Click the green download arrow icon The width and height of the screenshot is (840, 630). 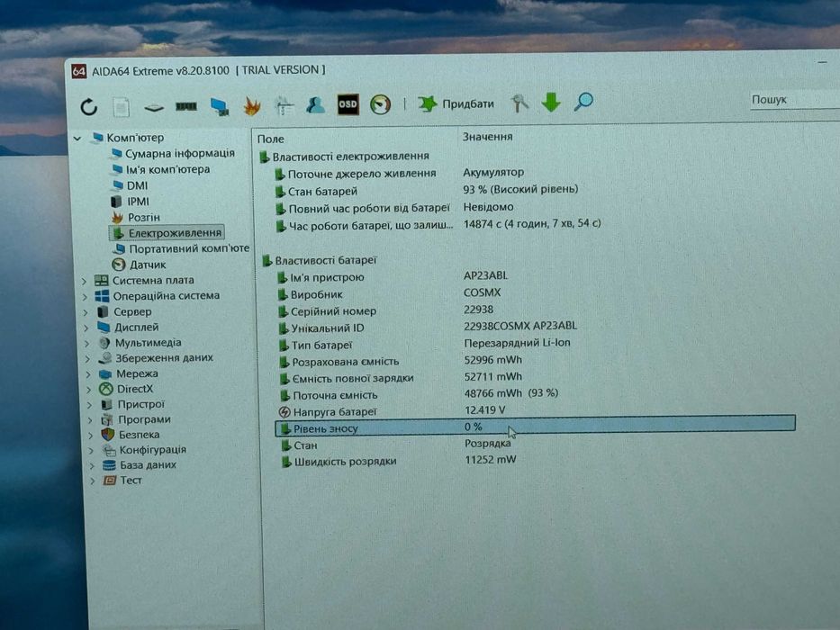coord(551,101)
